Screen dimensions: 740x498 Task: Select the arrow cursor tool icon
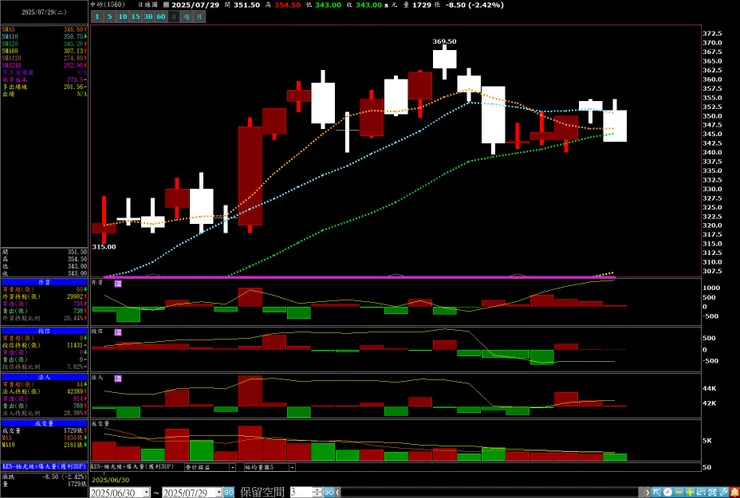(657, 492)
